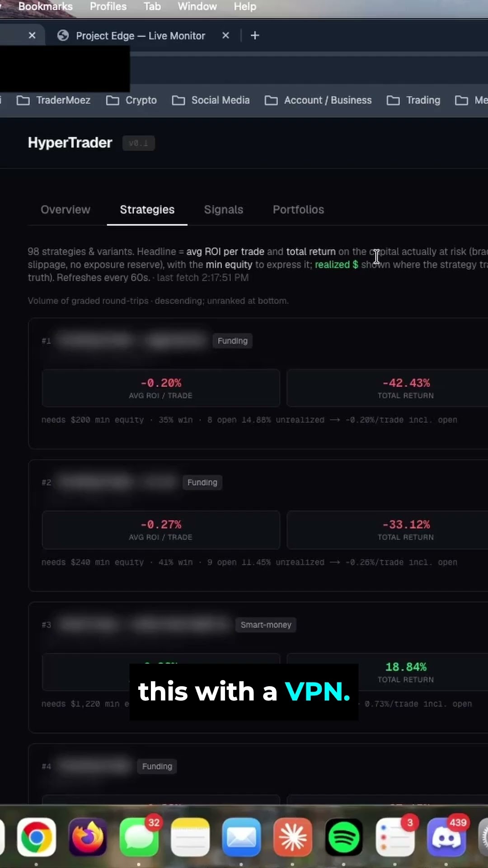This screenshot has height=868, width=488.
Task: Click 'needs $240 min equity' stats line
Action: click(x=249, y=562)
